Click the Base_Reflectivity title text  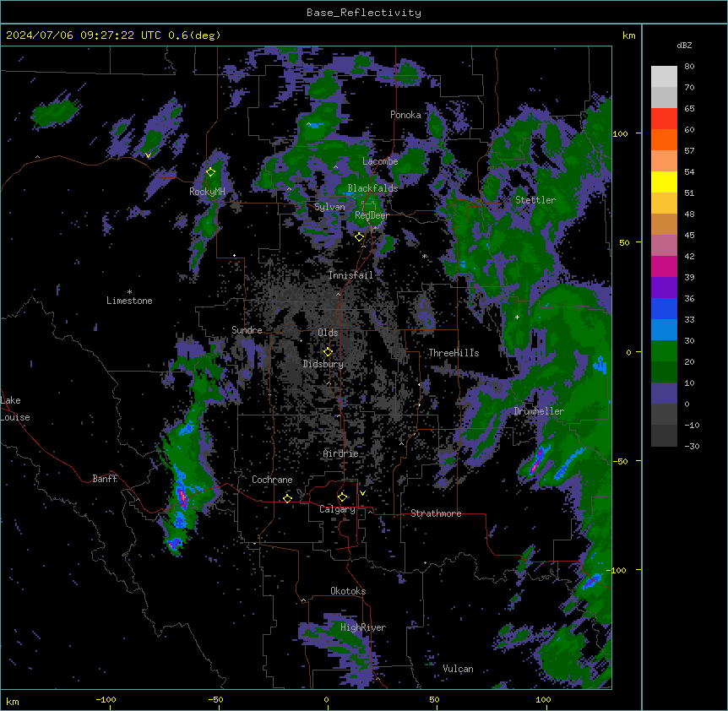(363, 13)
